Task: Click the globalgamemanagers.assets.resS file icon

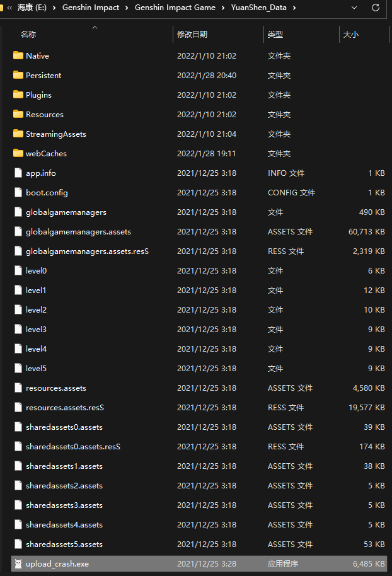Action: 18,251
